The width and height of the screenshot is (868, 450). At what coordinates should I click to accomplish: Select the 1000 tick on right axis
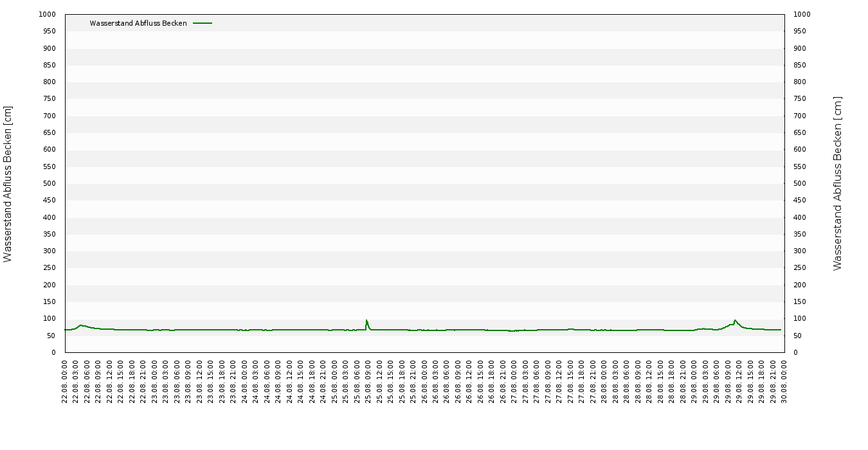[x=802, y=14]
